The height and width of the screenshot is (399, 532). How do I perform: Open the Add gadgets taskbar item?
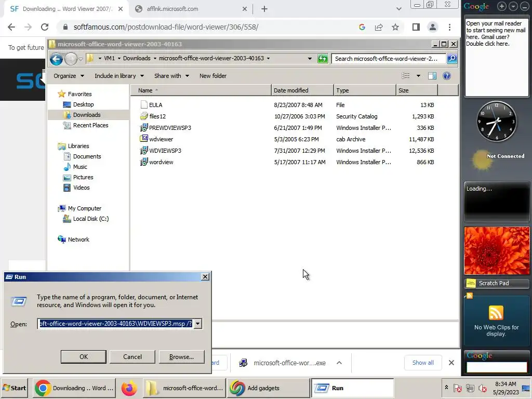tap(268, 388)
